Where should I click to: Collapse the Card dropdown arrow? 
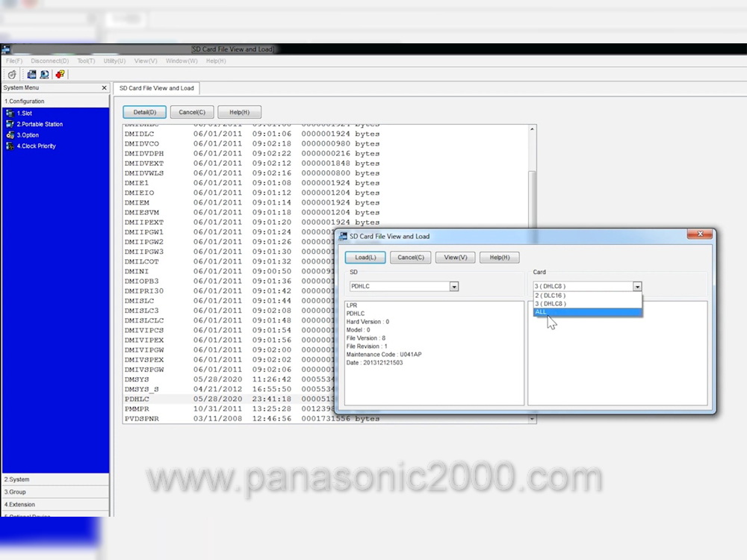click(636, 287)
